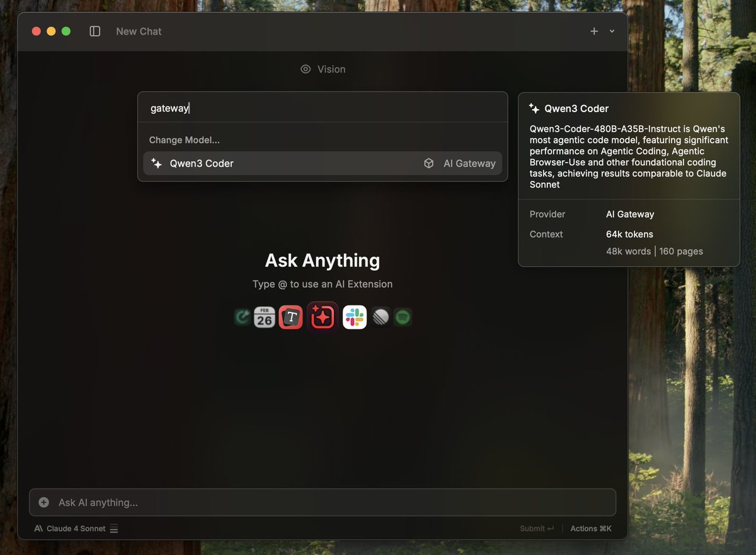Click the 48k words | 160 pages text
Screen dimensions: 756x555
pos(655,251)
